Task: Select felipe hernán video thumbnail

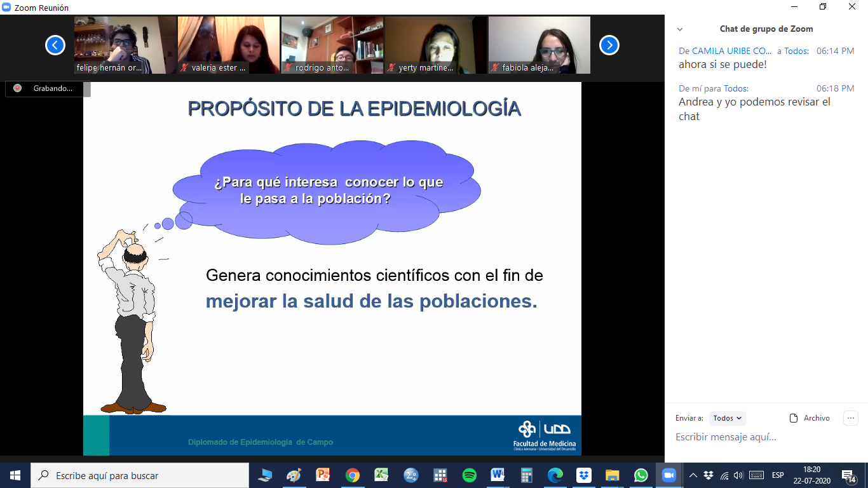Action: click(x=125, y=45)
